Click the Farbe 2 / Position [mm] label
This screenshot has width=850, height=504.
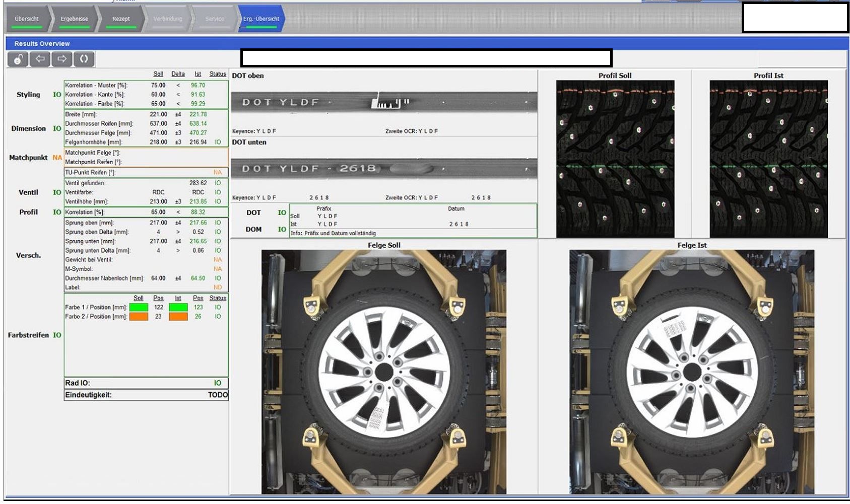96,317
